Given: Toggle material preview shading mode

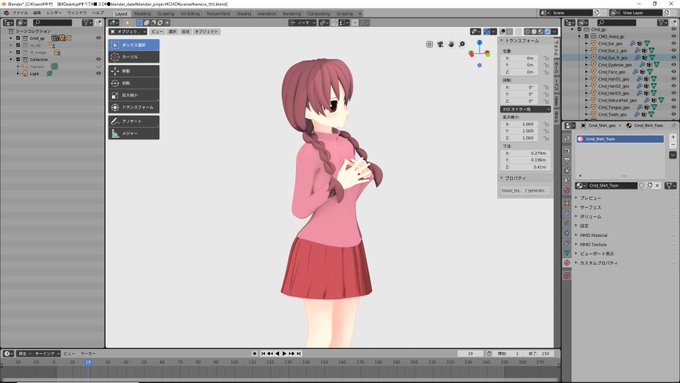Looking at the screenshot, I should (x=541, y=32).
